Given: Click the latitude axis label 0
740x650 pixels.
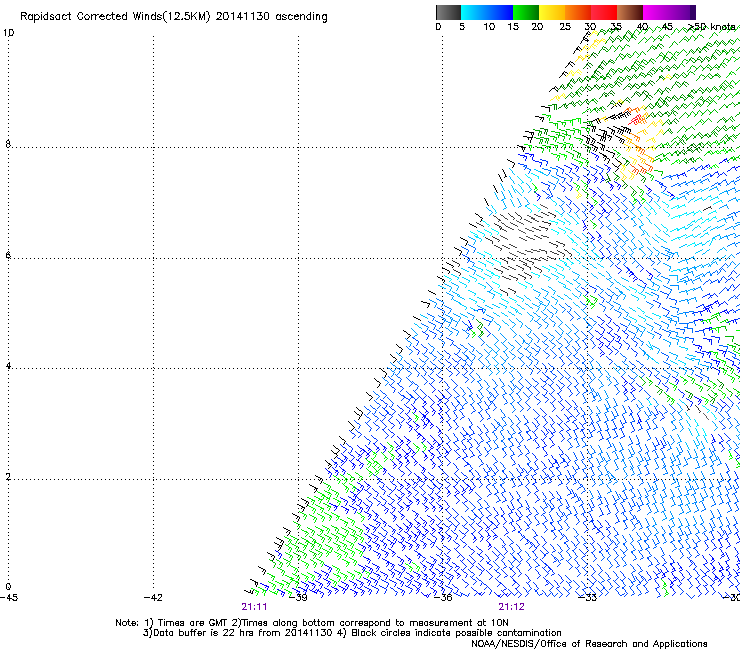Looking at the screenshot, I should [x=8, y=587].
